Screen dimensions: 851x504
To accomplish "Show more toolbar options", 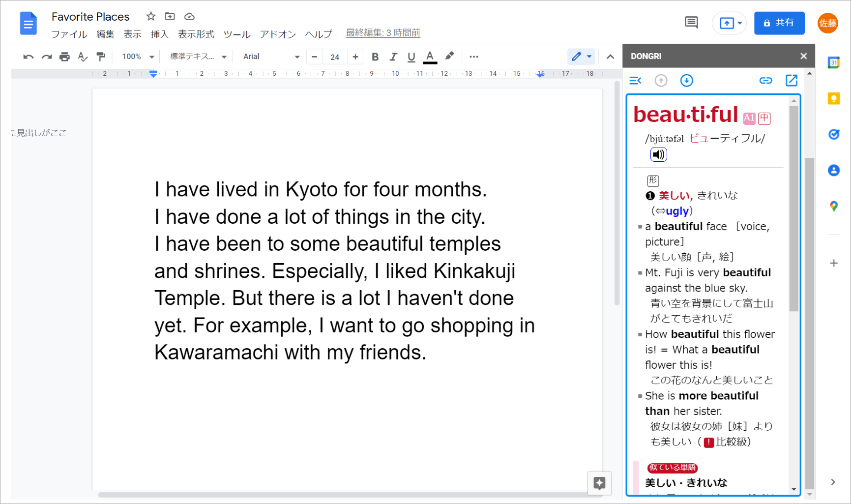I will pos(474,57).
